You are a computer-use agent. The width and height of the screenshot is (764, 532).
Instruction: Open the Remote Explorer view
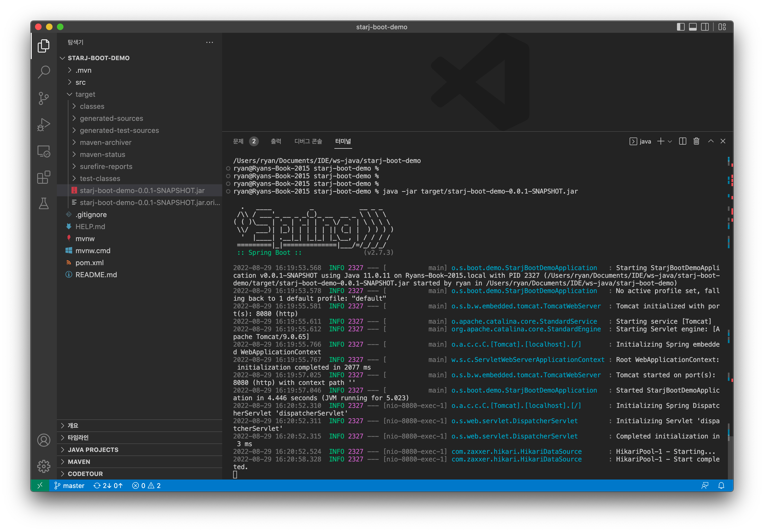[44, 151]
